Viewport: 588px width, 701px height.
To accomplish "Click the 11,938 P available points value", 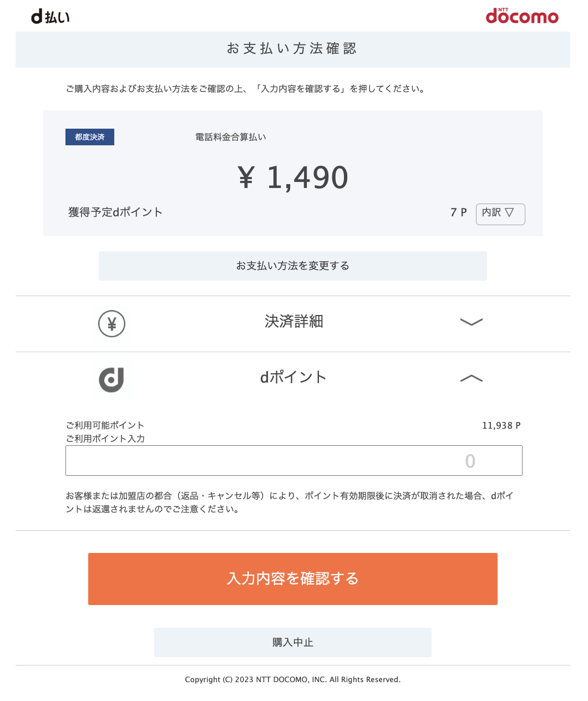I will pyautogui.click(x=501, y=425).
